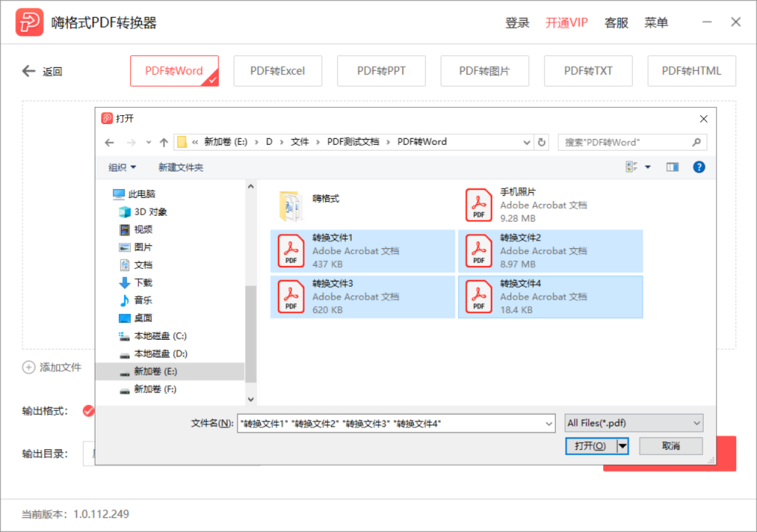Switch to the PDF转Excel tab

click(x=278, y=71)
